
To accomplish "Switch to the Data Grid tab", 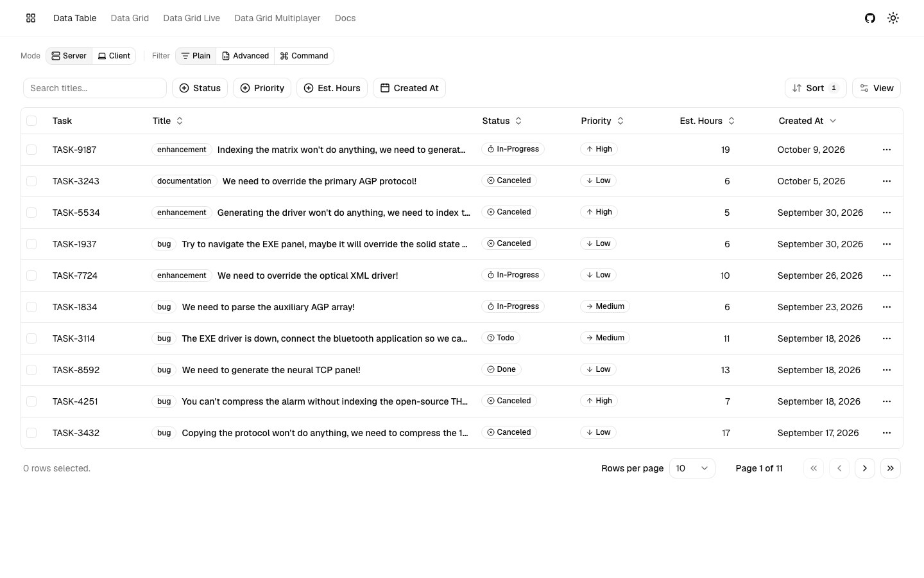I will coord(130,18).
